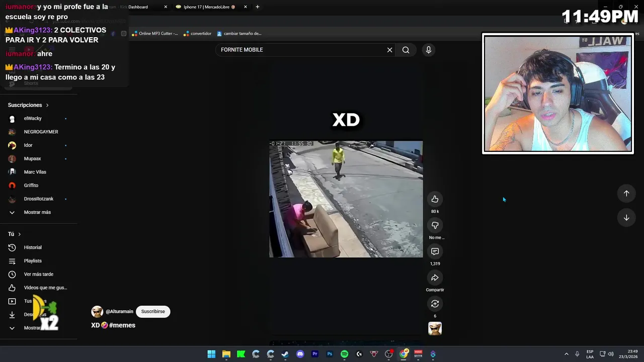This screenshot has width=644, height=362.
Task: Open @Alturamain channel avatar
Action: [x=97, y=312]
